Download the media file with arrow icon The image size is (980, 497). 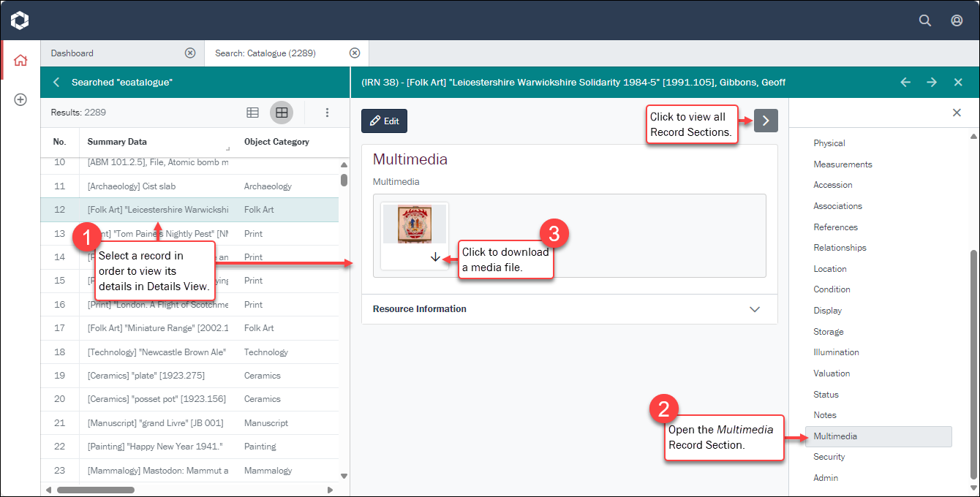coord(435,257)
